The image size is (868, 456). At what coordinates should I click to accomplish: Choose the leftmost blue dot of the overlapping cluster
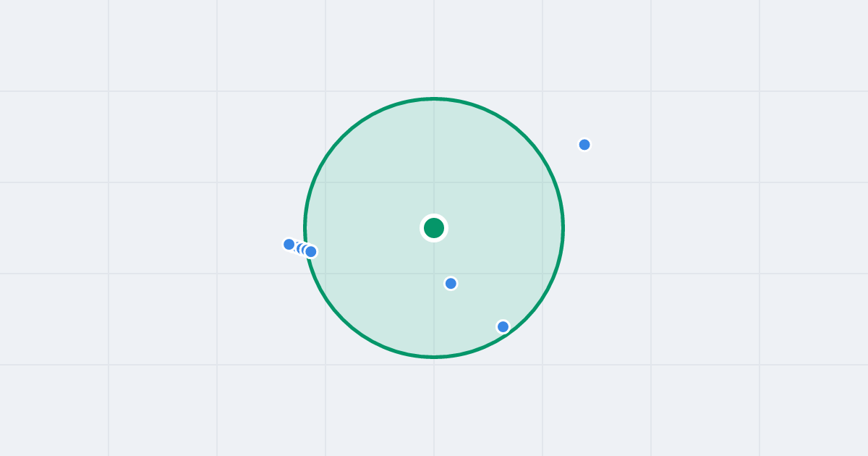point(289,245)
